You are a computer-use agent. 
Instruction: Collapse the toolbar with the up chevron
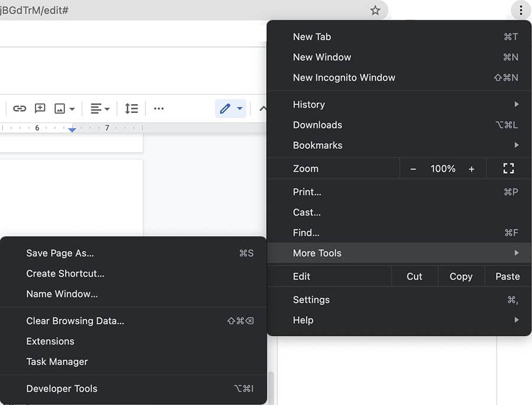click(263, 109)
